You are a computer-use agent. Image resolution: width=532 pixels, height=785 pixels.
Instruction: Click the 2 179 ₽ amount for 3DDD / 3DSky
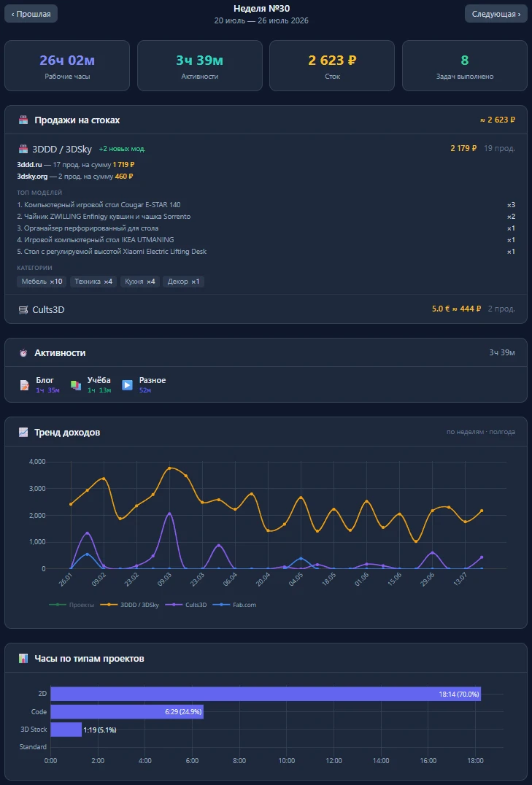coord(463,148)
